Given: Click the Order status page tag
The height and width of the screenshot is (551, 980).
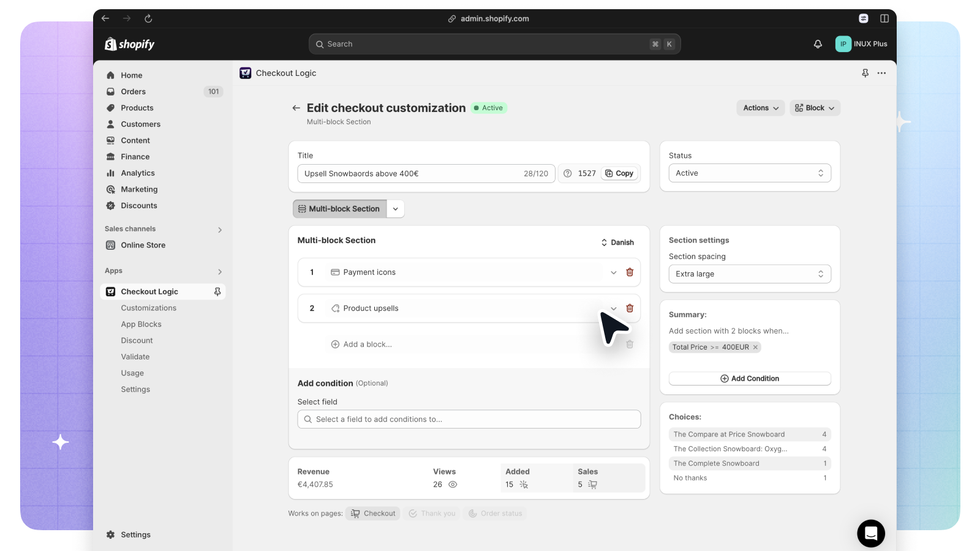Looking at the screenshot, I should click(496, 514).
